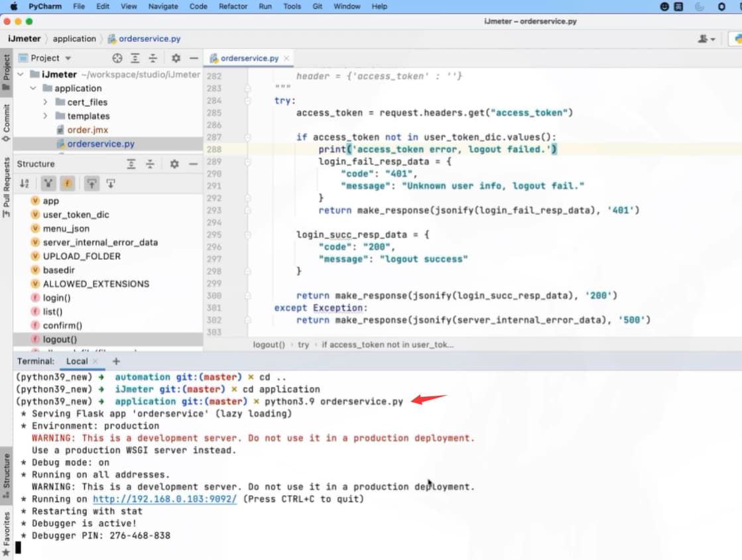742x560 pixels.
Task: Toggle show fields in Structure toolbar
Action: (68, 184)
